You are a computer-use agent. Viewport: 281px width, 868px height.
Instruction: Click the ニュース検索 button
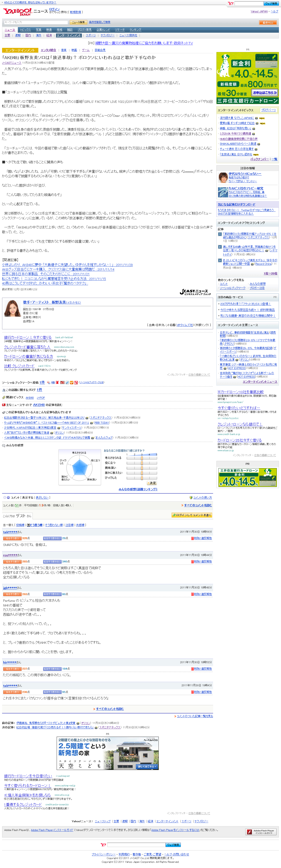coord(78,22)
